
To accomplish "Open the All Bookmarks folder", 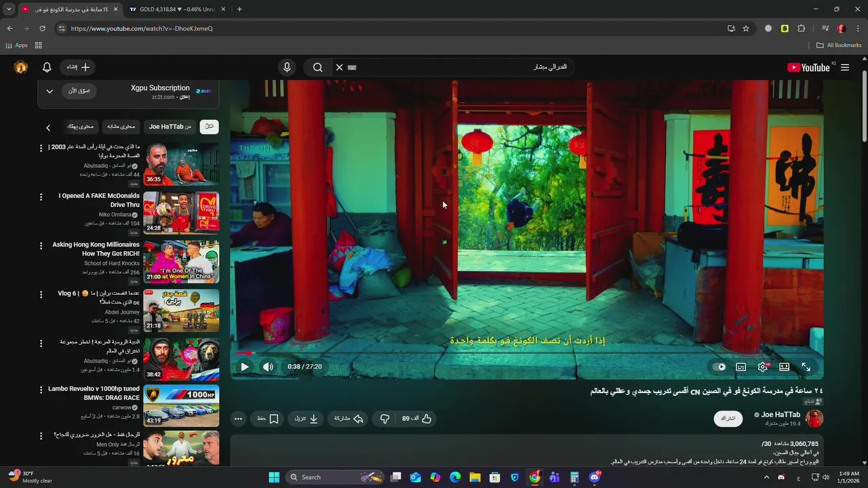I will point(839,45).
